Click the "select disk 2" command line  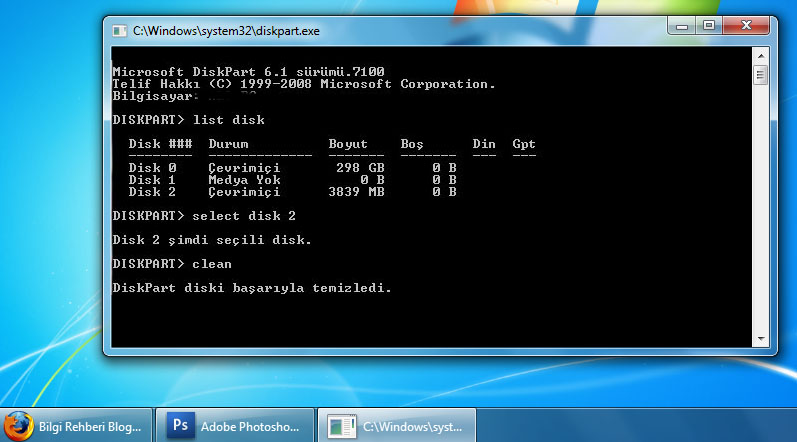204,216
